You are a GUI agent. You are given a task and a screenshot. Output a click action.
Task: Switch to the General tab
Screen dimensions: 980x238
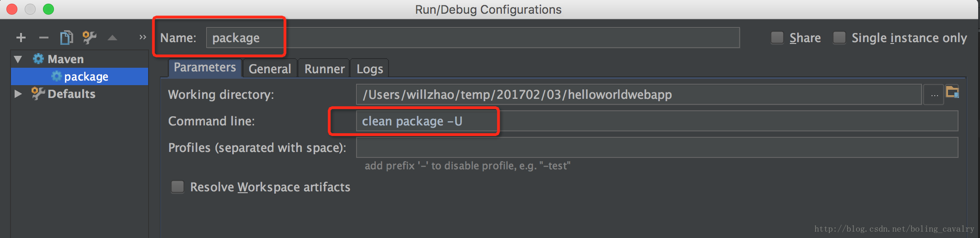pos(270,69)
